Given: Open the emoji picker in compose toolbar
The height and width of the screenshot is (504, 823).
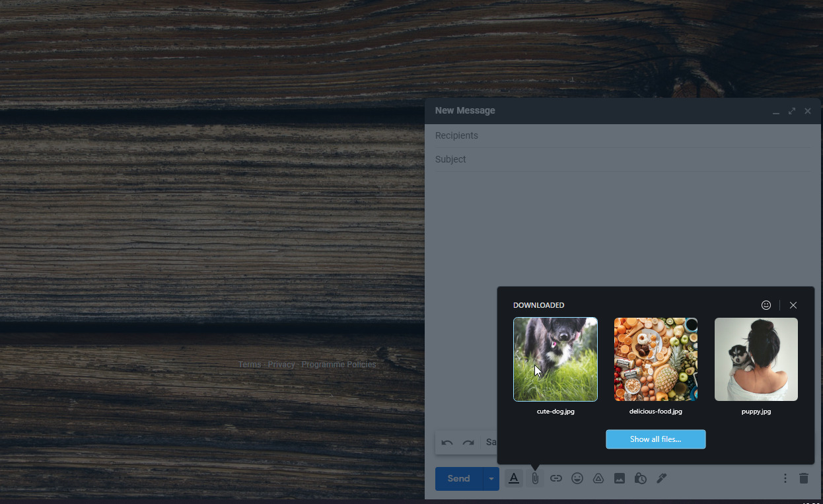Looking at the screenshot, I should tap(577, 478).
